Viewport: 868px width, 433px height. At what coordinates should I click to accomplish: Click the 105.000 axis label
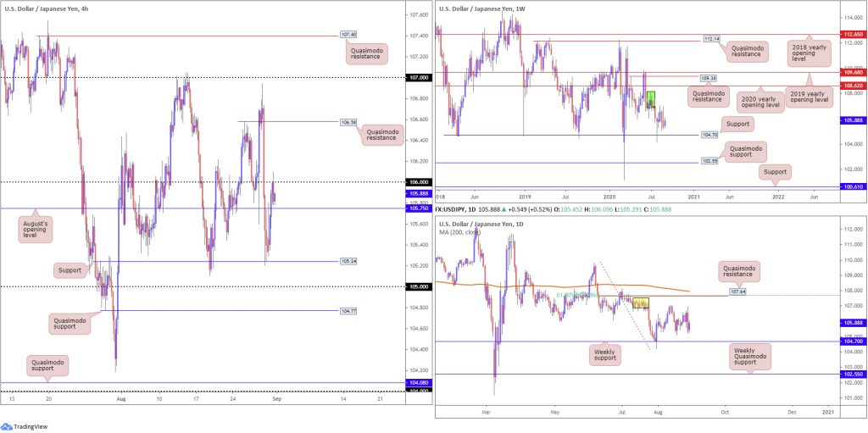point(418,286)
